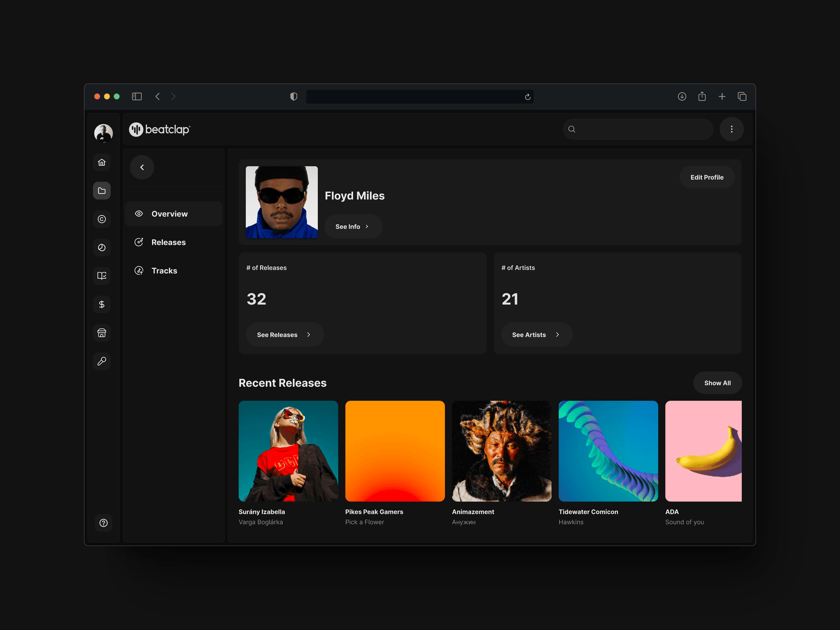Click the beatclap search field
Viewport: 840px width, 630px height.
(638, 129)
